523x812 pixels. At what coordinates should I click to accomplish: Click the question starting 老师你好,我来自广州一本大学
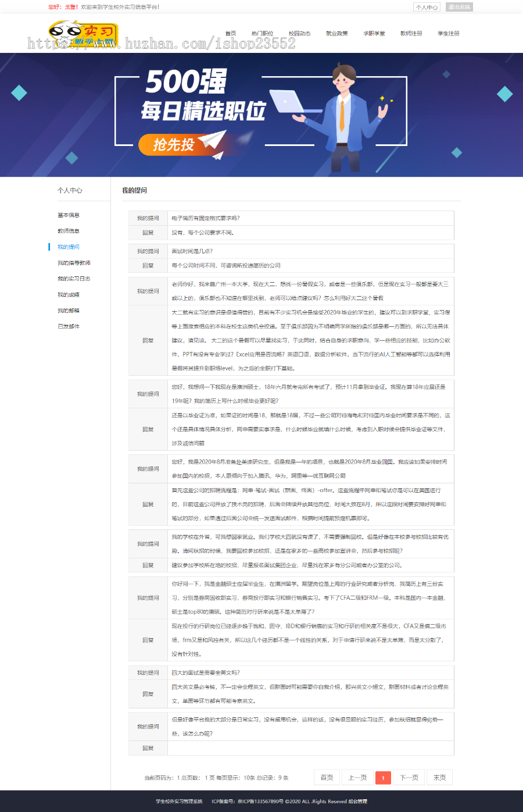[310, 291]
